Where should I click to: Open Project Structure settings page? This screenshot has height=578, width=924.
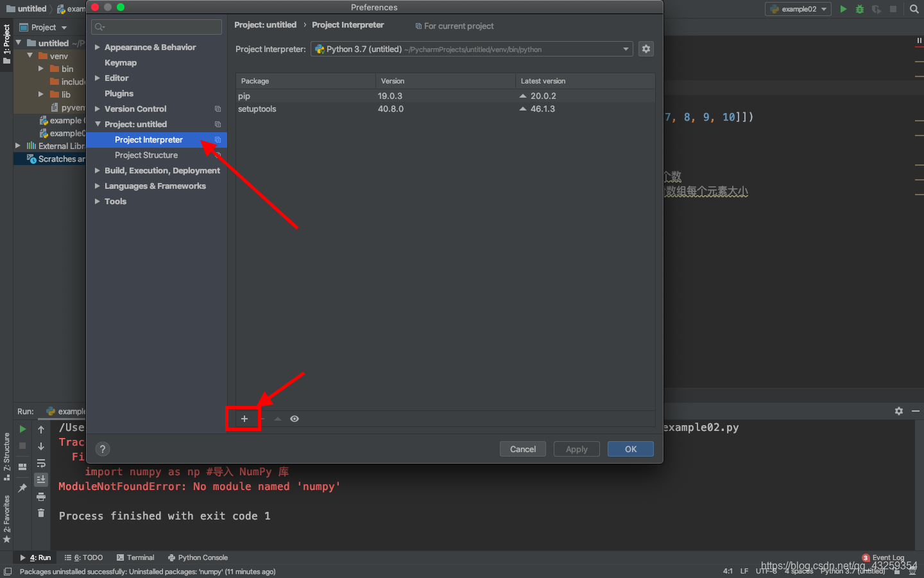click(x=146, y=155)
